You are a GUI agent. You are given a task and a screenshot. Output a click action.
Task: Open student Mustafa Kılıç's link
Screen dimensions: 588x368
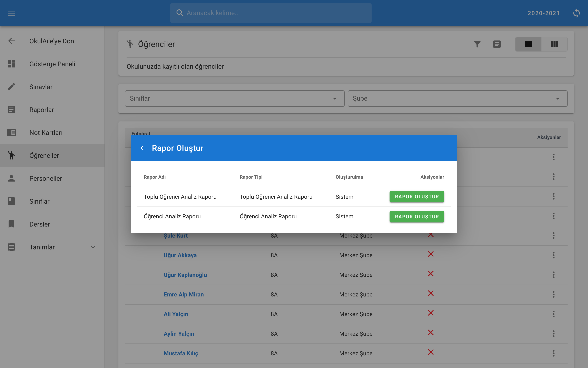(181, 353)
